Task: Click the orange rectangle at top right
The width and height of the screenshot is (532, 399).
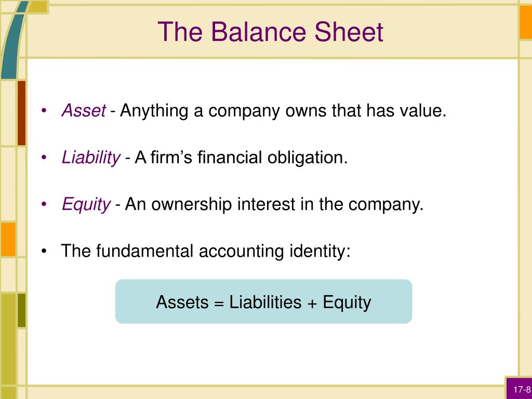Action: 526,22
